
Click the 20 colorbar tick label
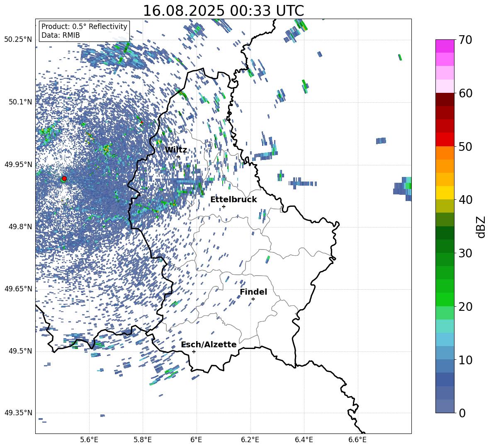[x=465, y=307]
